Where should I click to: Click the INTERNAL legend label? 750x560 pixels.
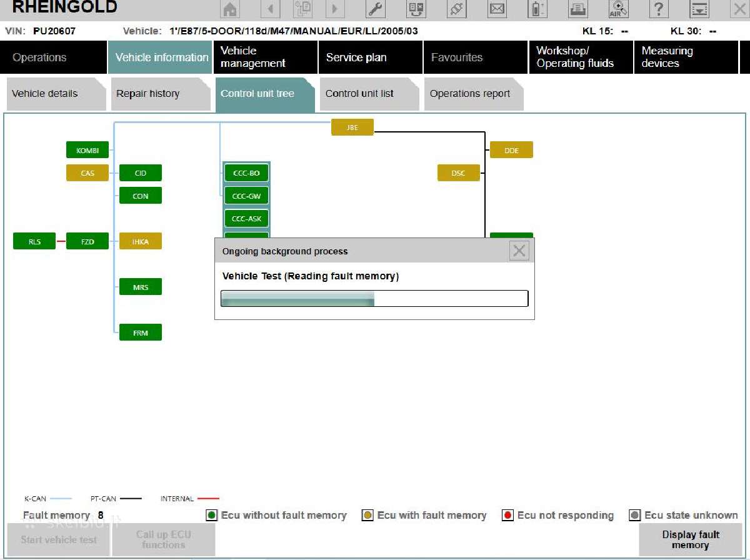pos(177,499)
